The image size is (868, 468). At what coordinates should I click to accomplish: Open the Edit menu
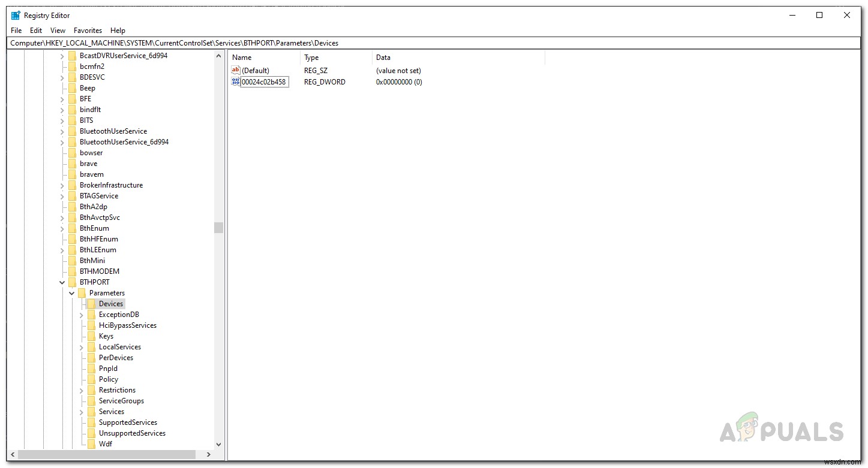tap(36, 31)
